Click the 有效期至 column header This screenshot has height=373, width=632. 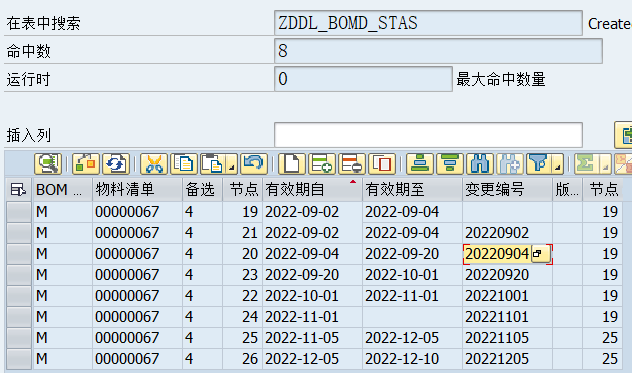412,190
